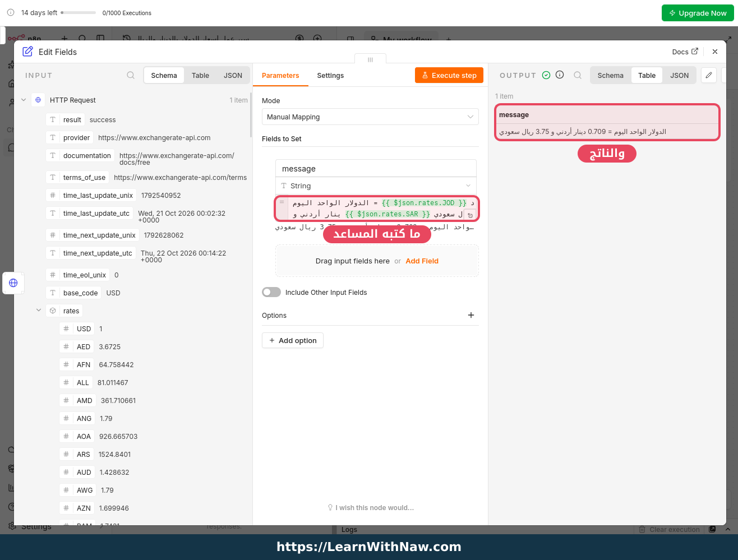This screenshot has width=738, height=560.
Task: Switch input view to Schema
Action: pyautogui.click(x=164, y=75)
